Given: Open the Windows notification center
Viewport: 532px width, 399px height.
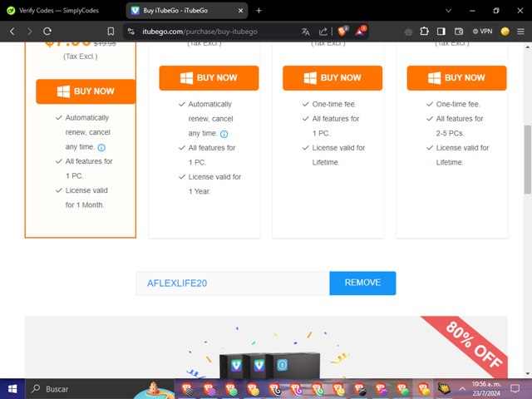Looking at the screenshot, I should coord(515,388).
